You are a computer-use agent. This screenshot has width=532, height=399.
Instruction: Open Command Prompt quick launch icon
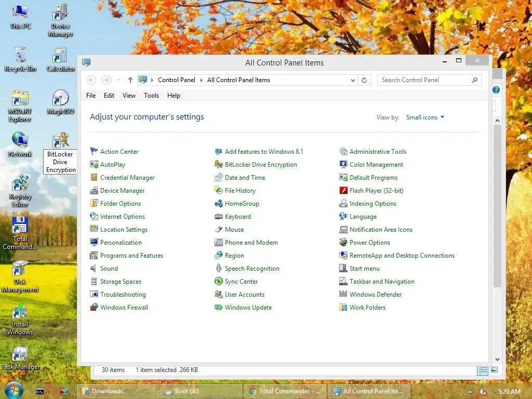point(40,392)
